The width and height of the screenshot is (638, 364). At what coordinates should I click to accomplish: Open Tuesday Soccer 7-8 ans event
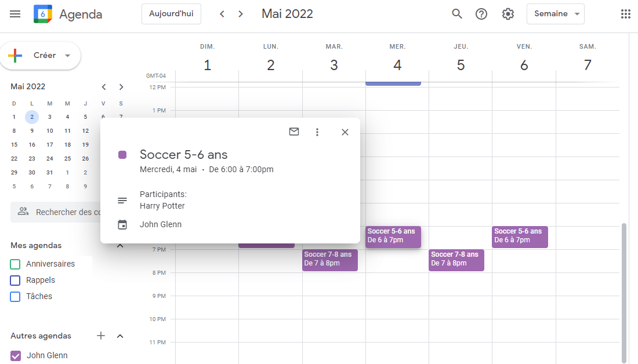click(x=330, y=260)
